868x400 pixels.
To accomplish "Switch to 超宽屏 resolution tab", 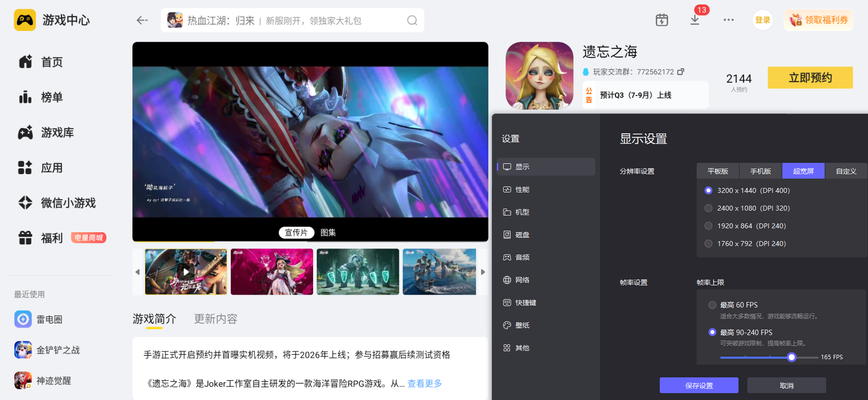I will (804, 171).
